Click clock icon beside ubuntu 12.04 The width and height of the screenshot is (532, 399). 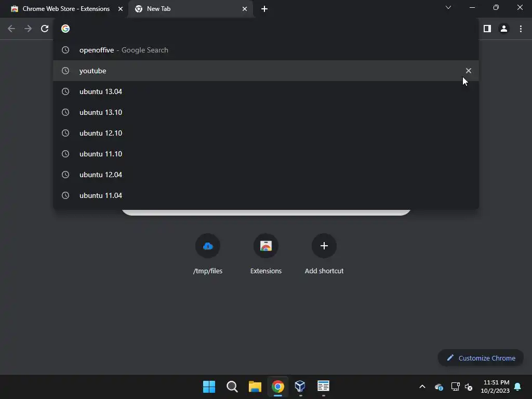click(x=65, y=175)
